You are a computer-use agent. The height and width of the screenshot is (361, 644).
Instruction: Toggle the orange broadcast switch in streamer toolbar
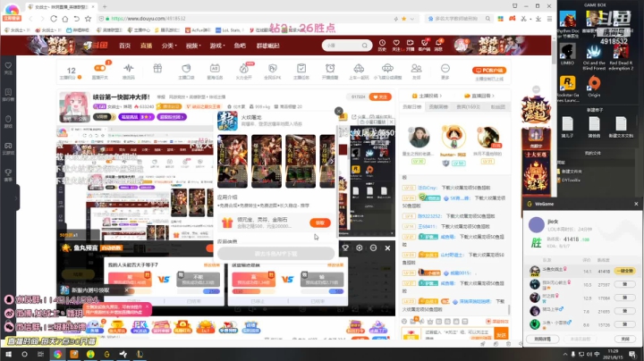pos(100,68)
